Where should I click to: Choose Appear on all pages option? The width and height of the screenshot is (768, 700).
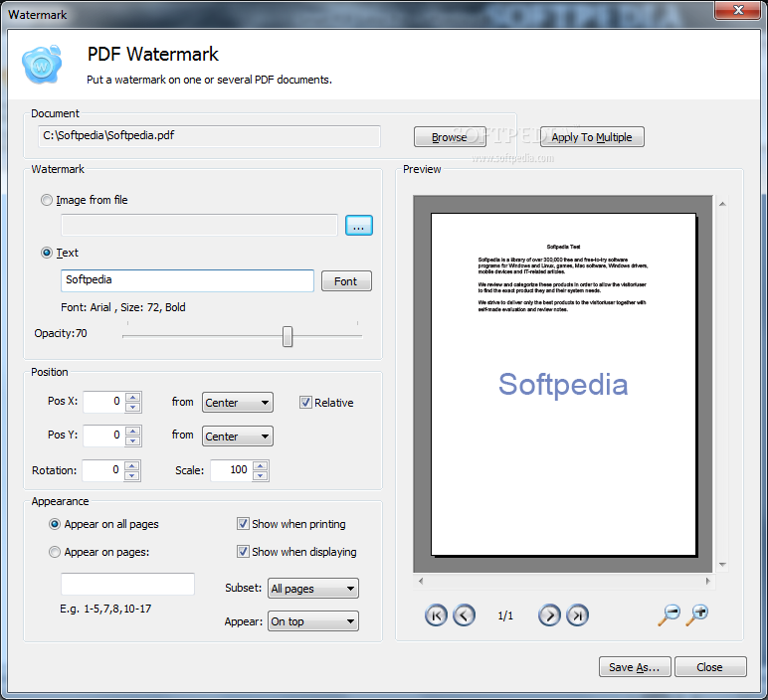coord(55,524)
